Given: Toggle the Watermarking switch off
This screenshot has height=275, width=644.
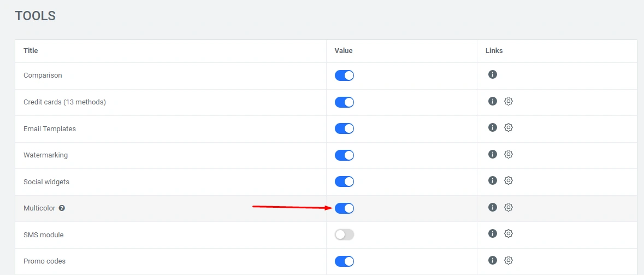Looking at the screenshot, I should point(344,155).
